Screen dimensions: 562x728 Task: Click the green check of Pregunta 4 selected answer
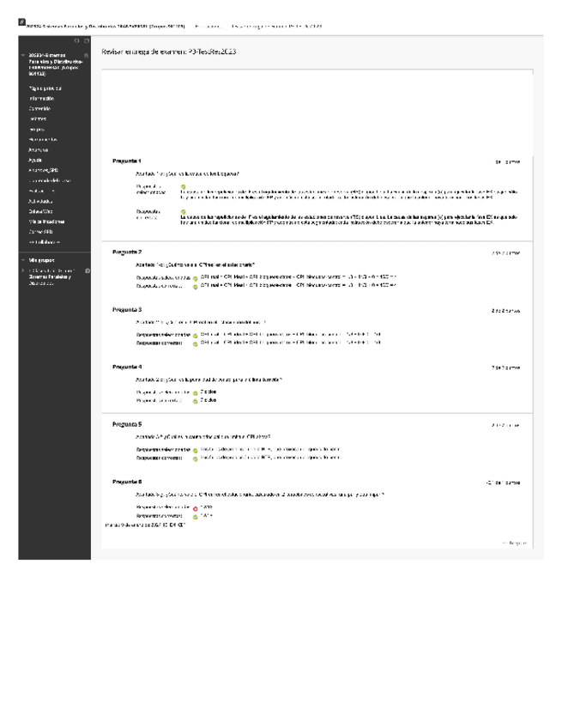[x=196, y=393]
